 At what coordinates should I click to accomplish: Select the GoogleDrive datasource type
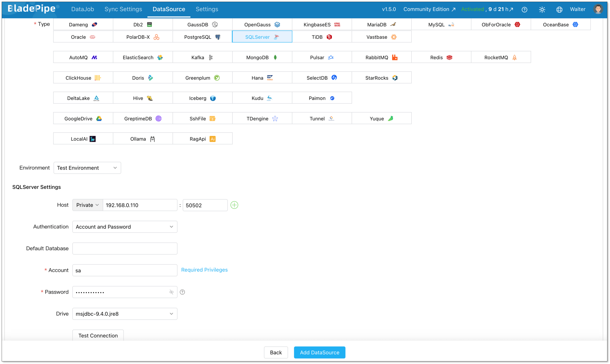(x=83, y=118)
